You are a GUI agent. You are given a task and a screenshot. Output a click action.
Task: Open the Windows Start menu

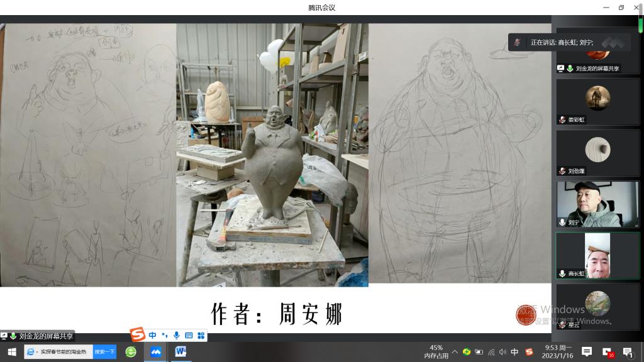click(11, 352)
